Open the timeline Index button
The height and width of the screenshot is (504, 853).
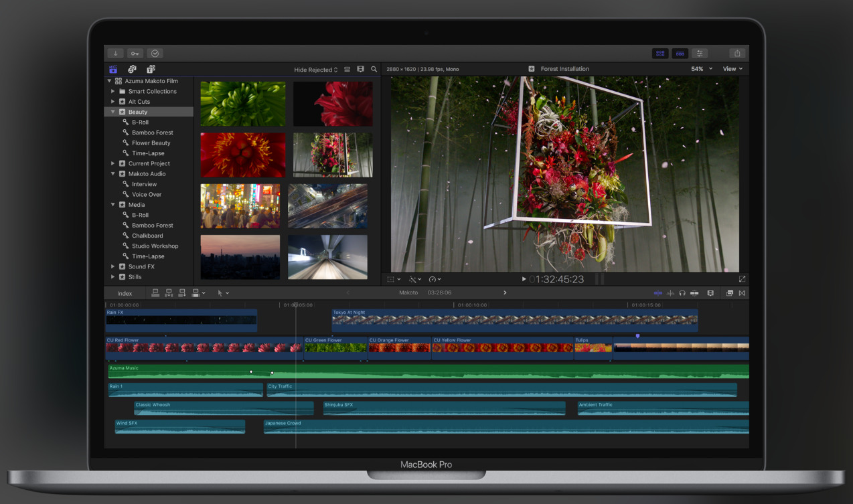(x=125, y=293)
